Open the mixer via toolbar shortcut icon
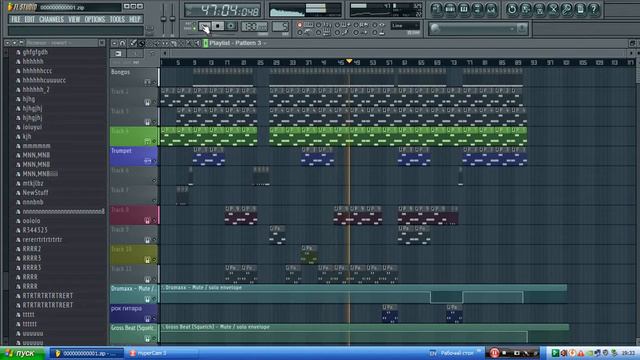Screen dimensions: 640x360 coord(491,9)
